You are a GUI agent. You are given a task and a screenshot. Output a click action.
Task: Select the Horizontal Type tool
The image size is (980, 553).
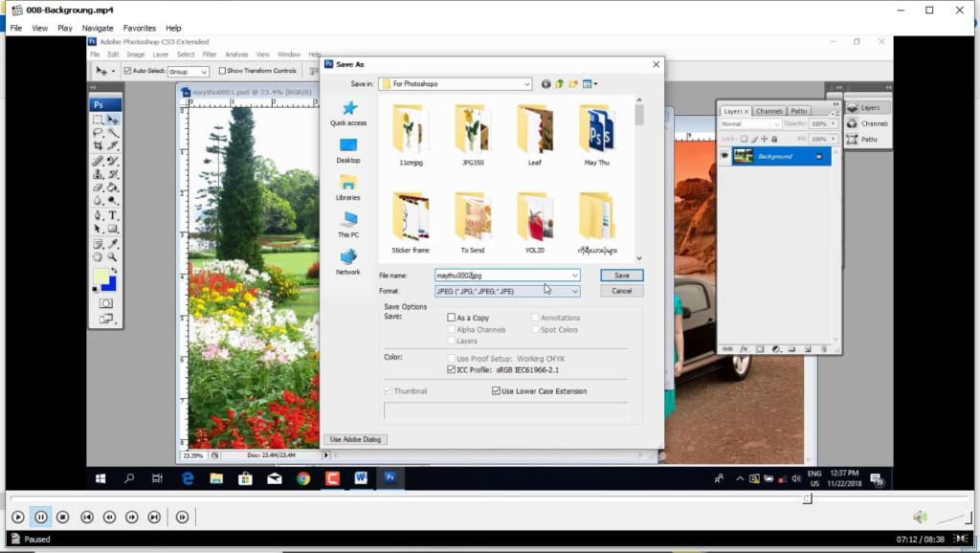(113, 215)
